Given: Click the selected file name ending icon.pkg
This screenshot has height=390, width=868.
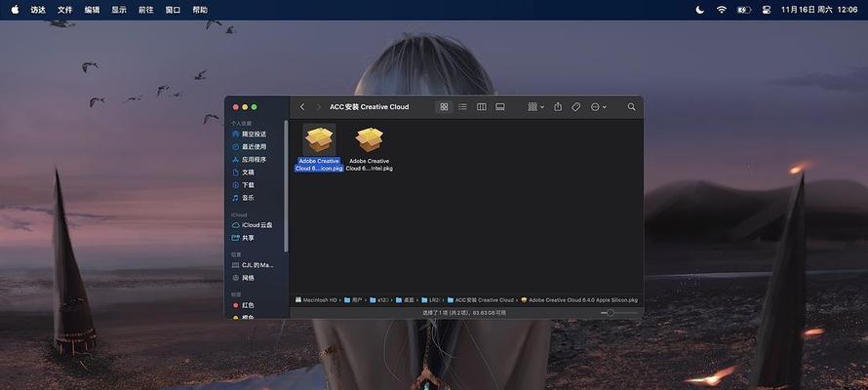Looking at the screenshot, I should 320,165.
